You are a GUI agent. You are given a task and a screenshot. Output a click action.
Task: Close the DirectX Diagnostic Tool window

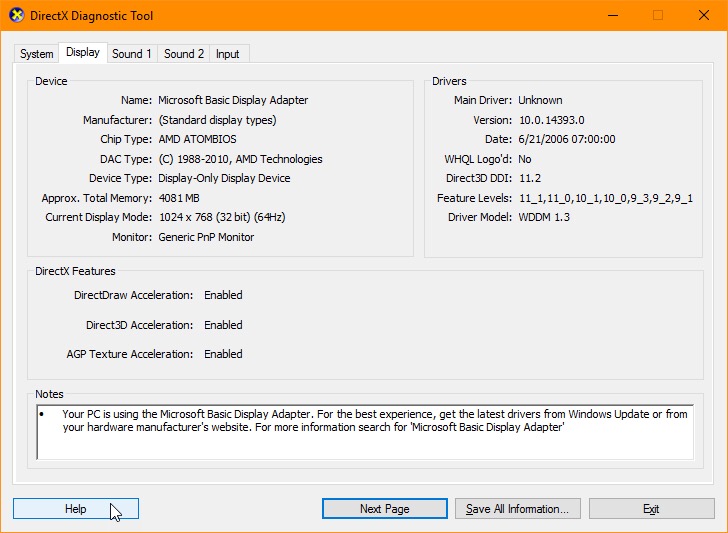click(703, 15)
